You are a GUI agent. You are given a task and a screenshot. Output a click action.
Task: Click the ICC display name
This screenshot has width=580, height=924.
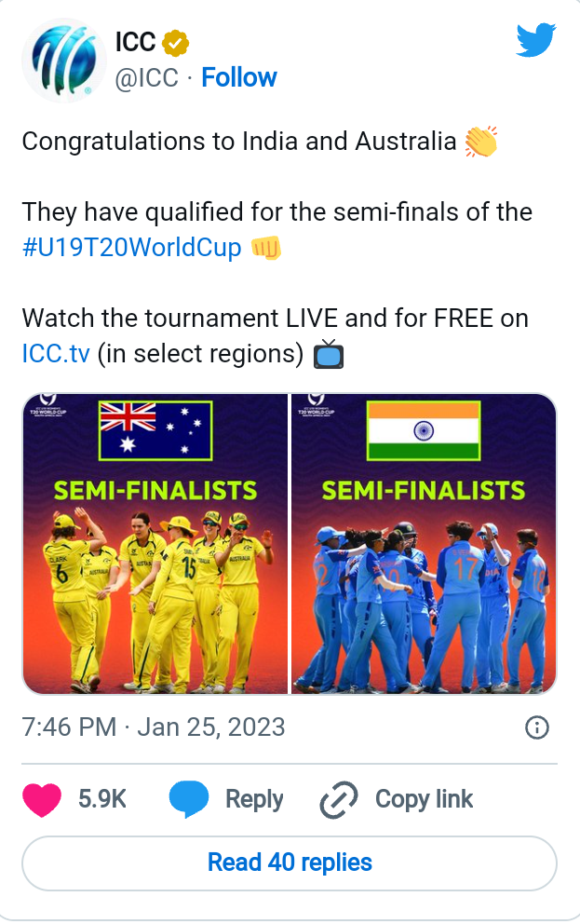135,43
